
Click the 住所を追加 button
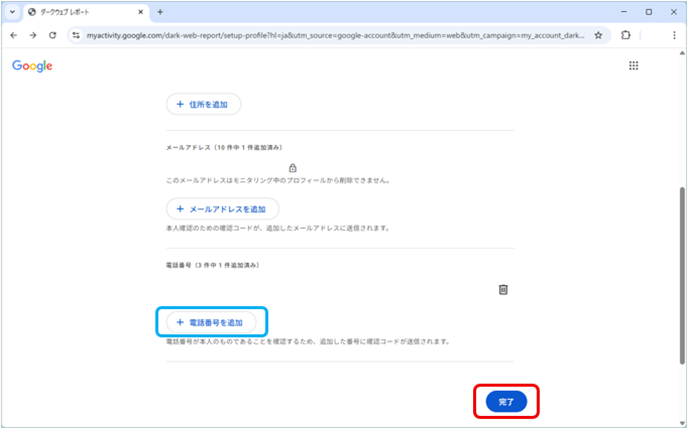[x=203, y=104]
